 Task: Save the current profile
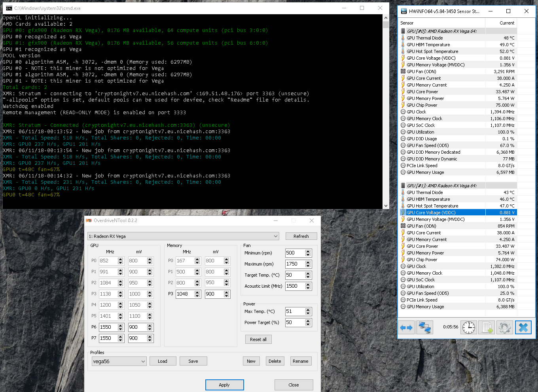click(193, 361)
